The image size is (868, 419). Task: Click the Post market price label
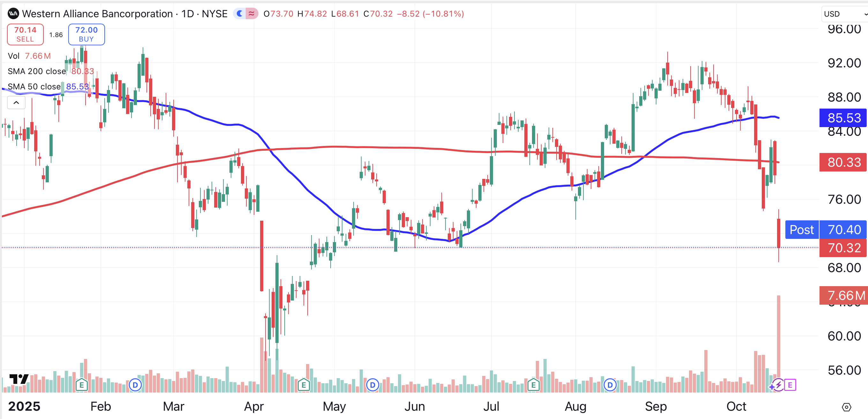(x=801, y=230)
